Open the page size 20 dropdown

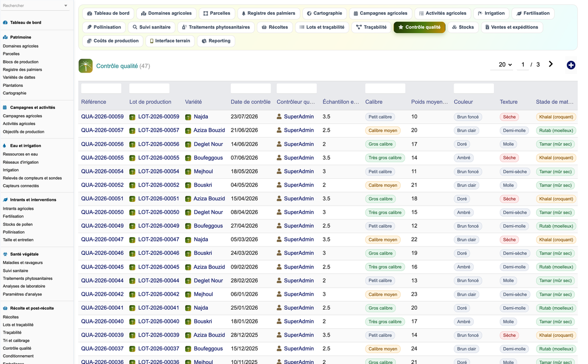(502, 65)
